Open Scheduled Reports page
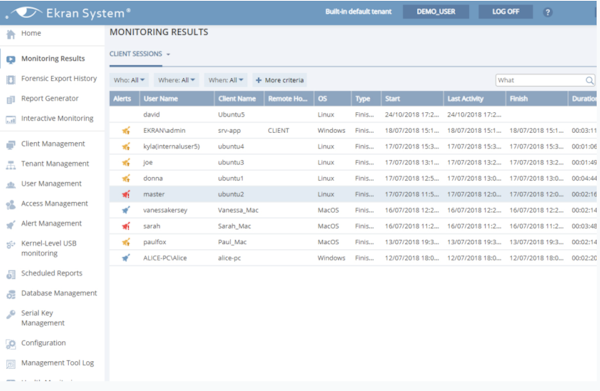 [52, 273]
